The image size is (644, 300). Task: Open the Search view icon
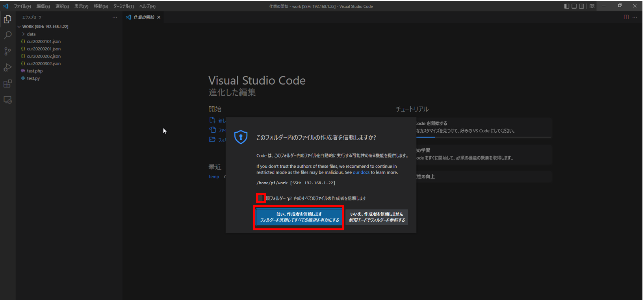pyautogui.click(x=7, y=35)
